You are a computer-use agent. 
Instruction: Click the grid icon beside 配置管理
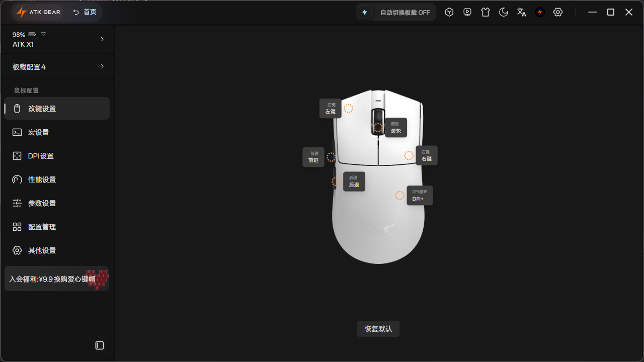pos(17,227)
